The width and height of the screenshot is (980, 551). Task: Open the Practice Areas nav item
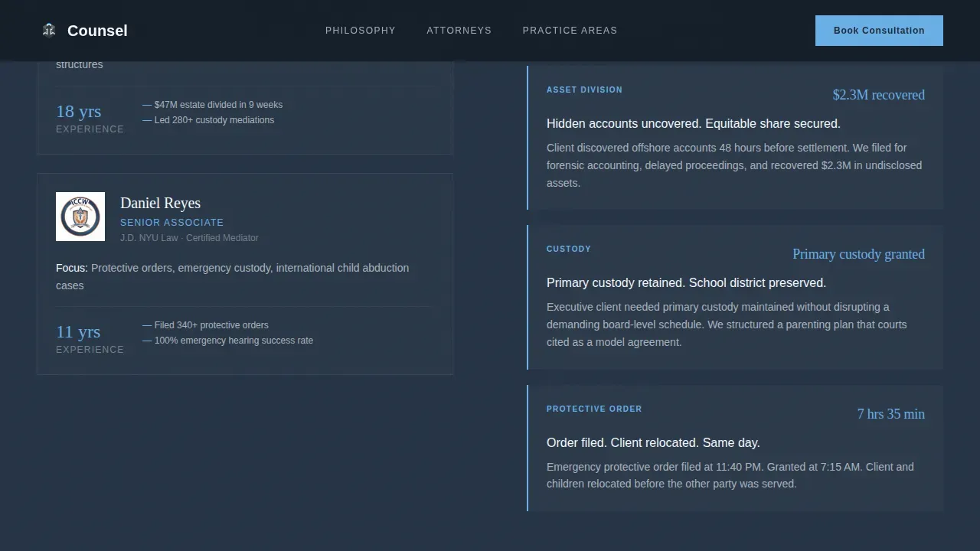pos(570,31)
